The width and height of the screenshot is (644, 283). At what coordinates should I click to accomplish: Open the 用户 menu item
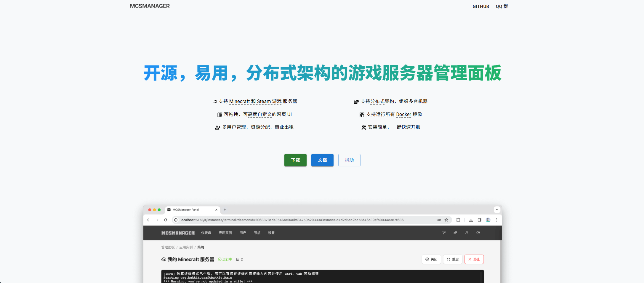pos(243,233)
